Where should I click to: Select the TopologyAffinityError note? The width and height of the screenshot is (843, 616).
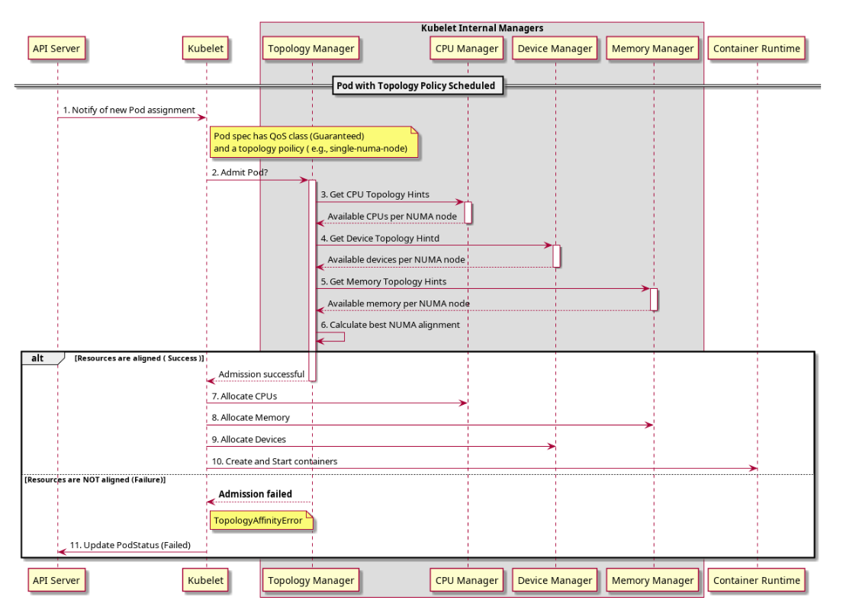pos(259,521)
